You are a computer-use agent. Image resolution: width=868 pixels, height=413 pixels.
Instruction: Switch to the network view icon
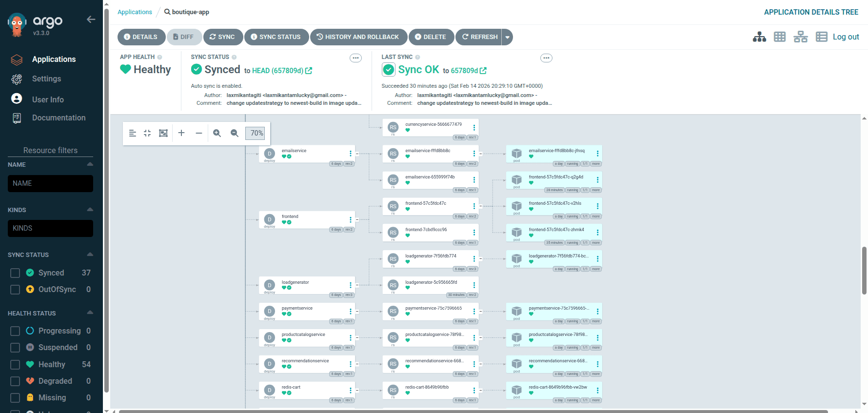pyautogui.click(x=801, y=37)
